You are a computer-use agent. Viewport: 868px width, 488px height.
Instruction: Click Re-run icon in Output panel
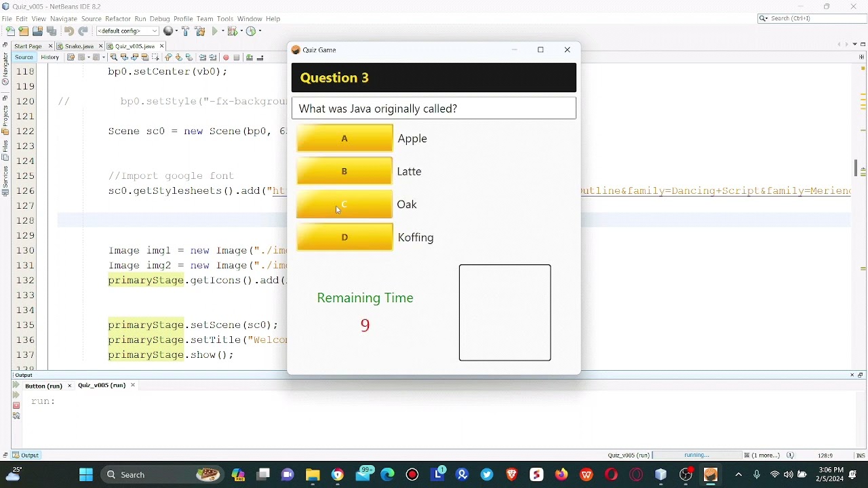(x=16, y=385)
